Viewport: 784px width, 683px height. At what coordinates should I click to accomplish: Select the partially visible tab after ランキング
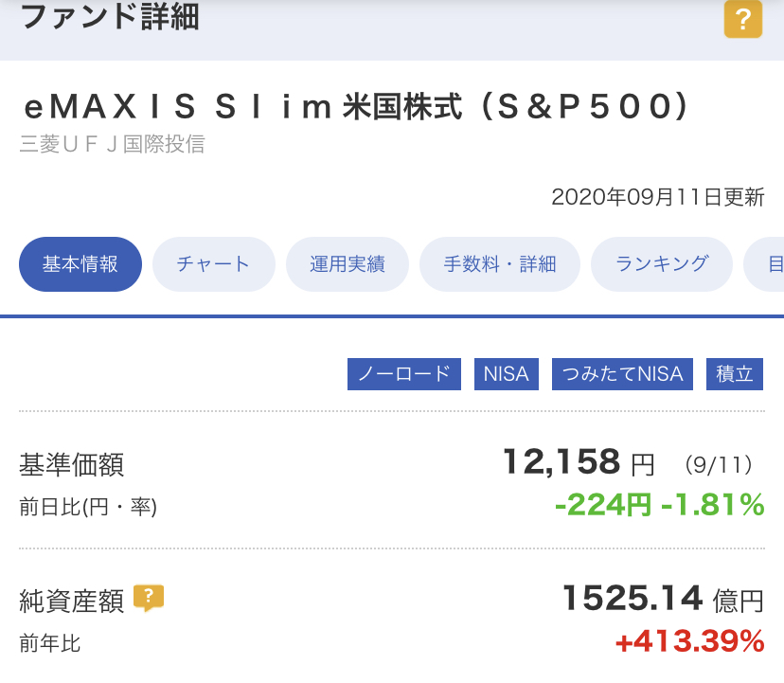765,264
